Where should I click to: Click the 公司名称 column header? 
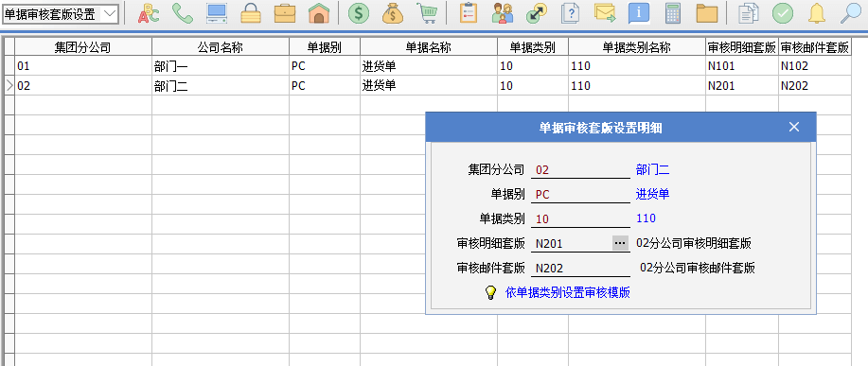pyautogui.click(x=221, y=47)
